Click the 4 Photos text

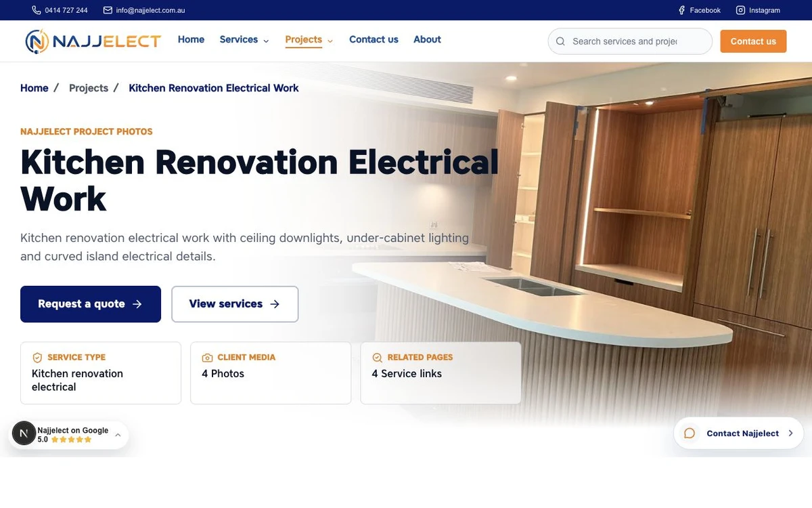223,373
